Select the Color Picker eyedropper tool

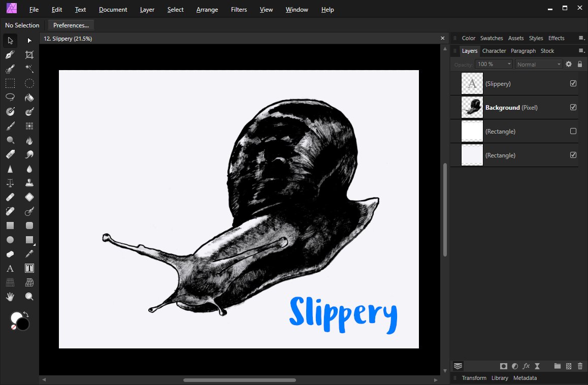[x=29, y=254]
